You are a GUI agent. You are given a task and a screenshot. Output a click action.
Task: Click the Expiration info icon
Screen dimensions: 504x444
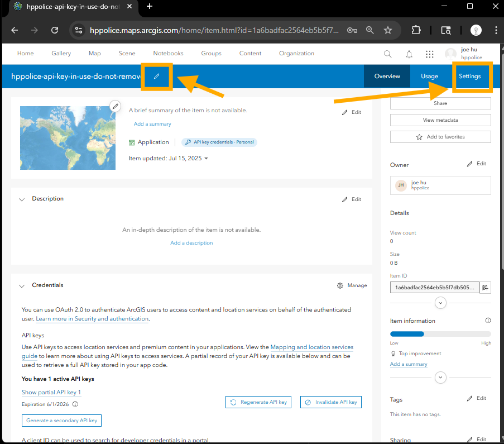75,404
